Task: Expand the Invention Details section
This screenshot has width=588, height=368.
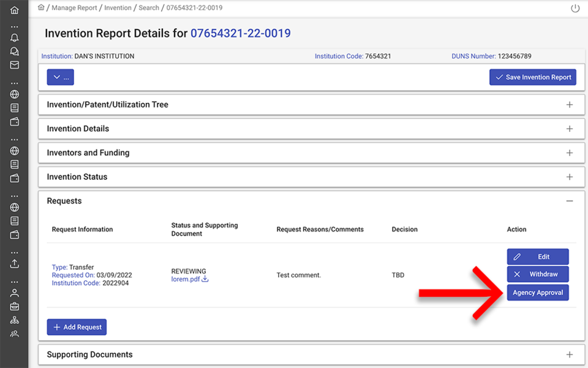Action: [570, 128]
